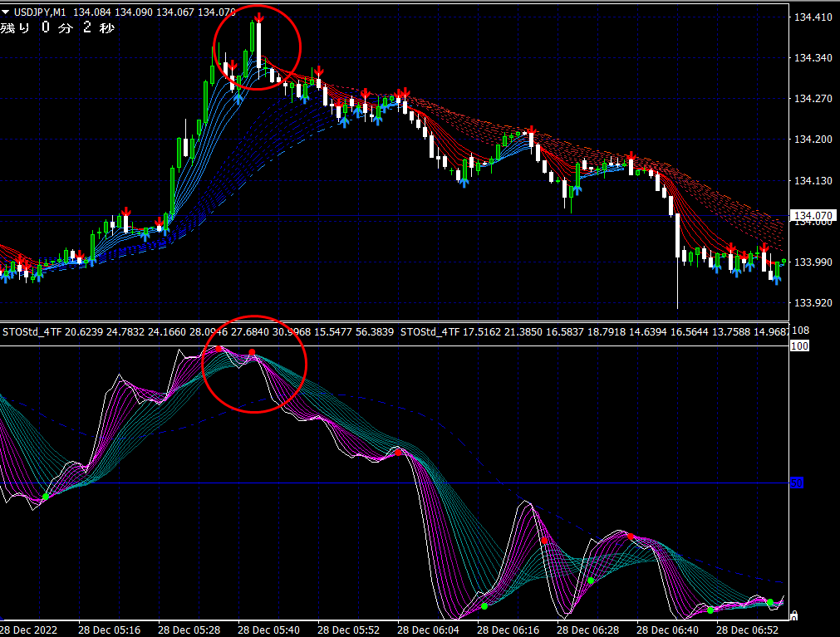Click the STOStd_4TF label starting with 17.5162
Image resolution: width=840 pixels, height=637 pixels.
pyautogui.click(x=594, y=332)
